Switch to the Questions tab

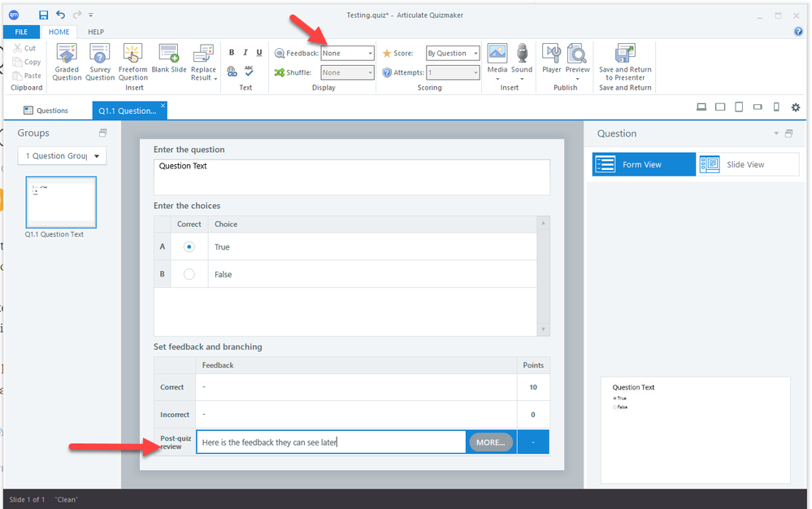[46, 111]
